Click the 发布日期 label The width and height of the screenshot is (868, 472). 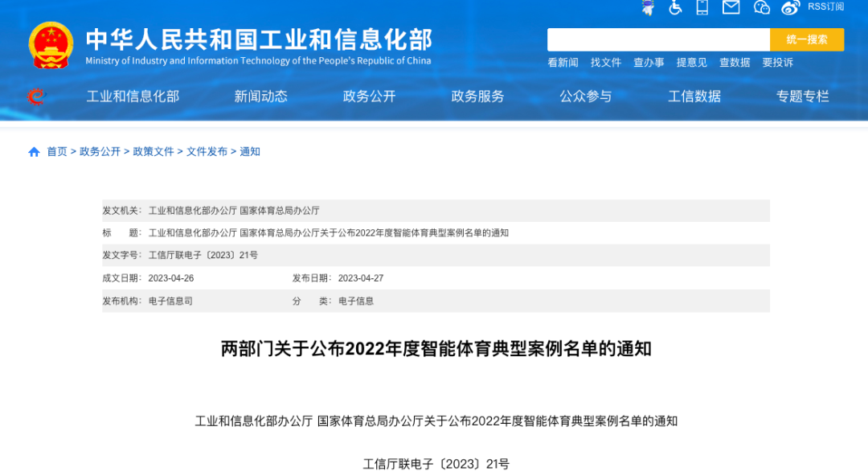312,278
